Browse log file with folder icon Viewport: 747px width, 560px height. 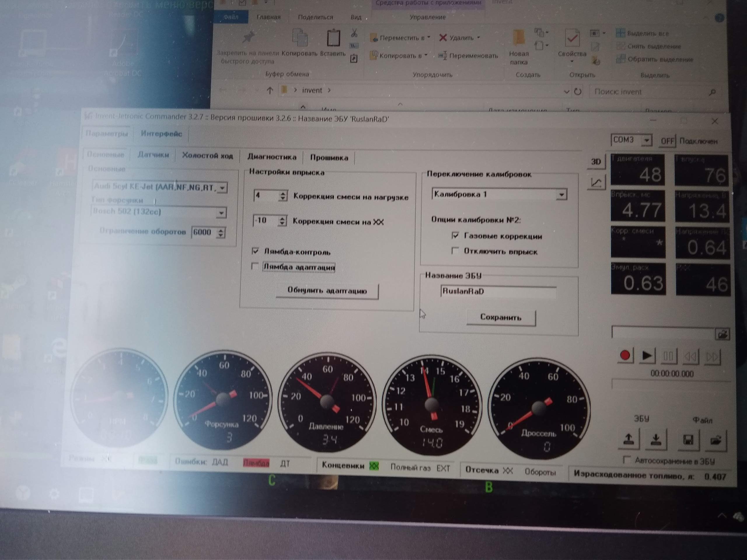[x=722, y=334]
